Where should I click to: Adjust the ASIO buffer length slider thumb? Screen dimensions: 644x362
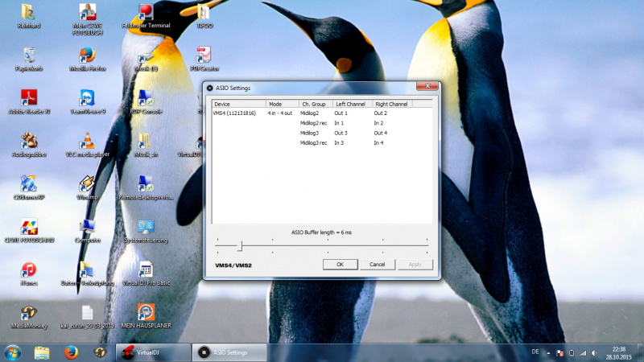coord(239,246)
